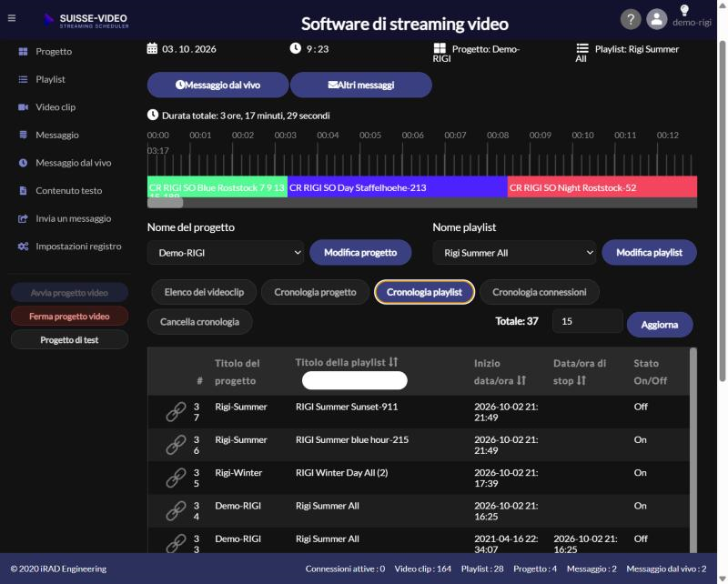Screen dimensions: 728x584
Task: Click the Playlist list icon in sidebar
Action: click(23, 79)
